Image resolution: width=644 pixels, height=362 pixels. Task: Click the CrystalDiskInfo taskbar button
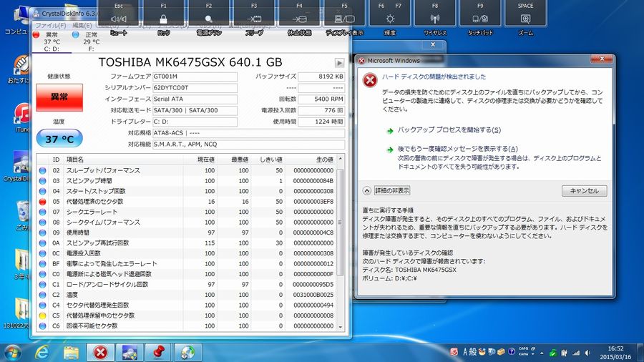pyautogui.click(x=130, y=352)
